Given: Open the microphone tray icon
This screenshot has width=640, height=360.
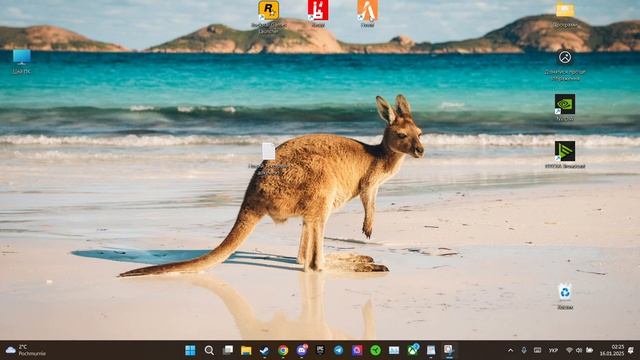Looking at the screenshot, I should (x=524, y=350).
